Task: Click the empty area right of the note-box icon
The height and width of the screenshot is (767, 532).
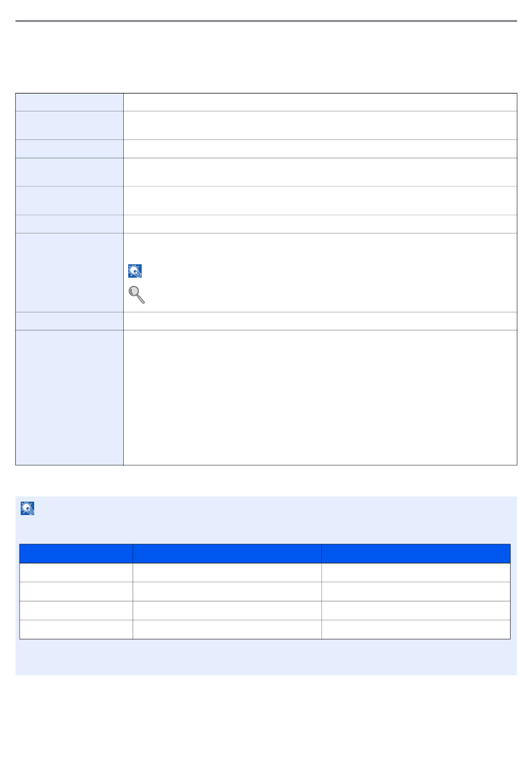Action: (x=274, y=508)
